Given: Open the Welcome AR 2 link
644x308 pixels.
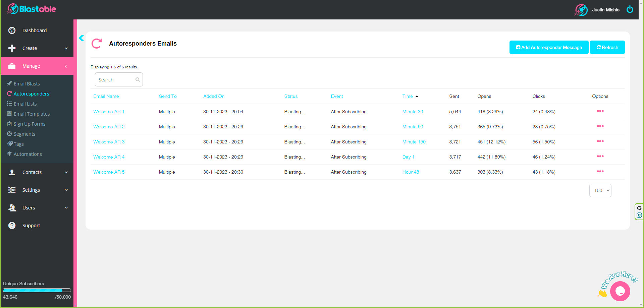Looking at the screenshot, I should pos(109,127).
